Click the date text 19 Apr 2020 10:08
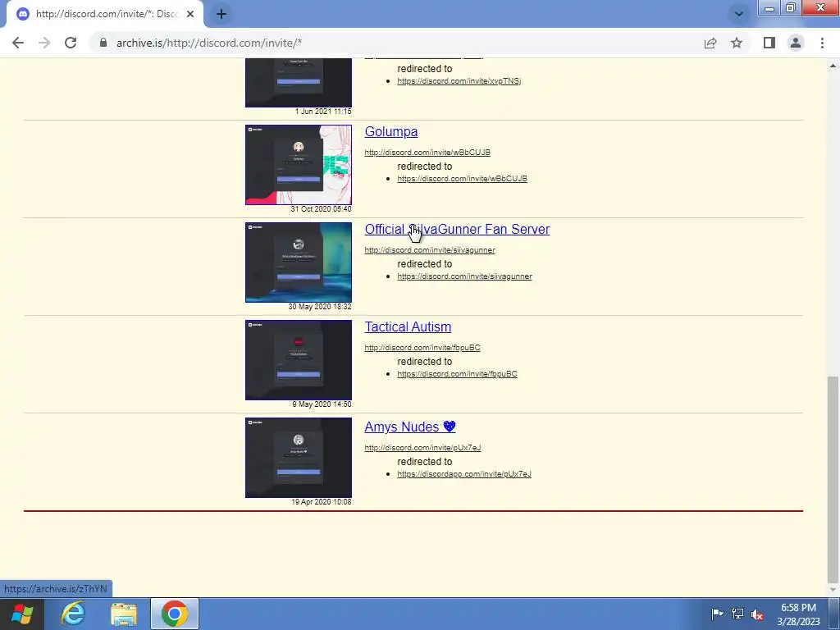840x630 pixels. pos(321,502)
